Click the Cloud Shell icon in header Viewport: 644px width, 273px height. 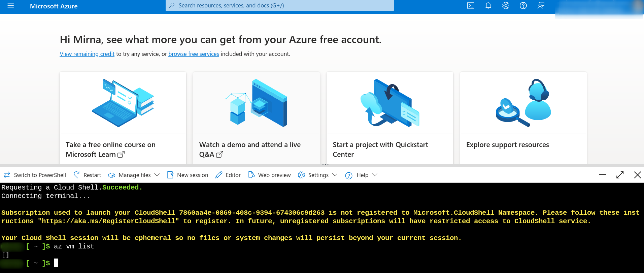point(471,6)
